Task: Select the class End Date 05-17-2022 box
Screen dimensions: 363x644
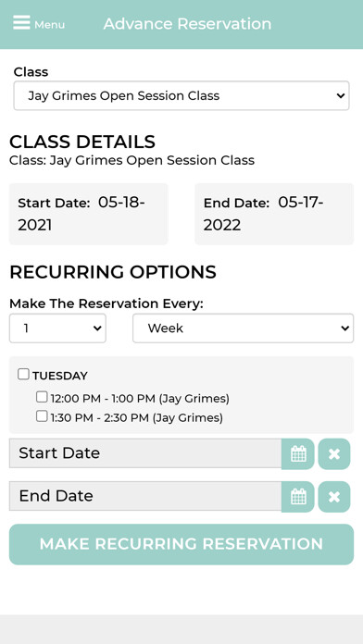Action: pos(274,214)
